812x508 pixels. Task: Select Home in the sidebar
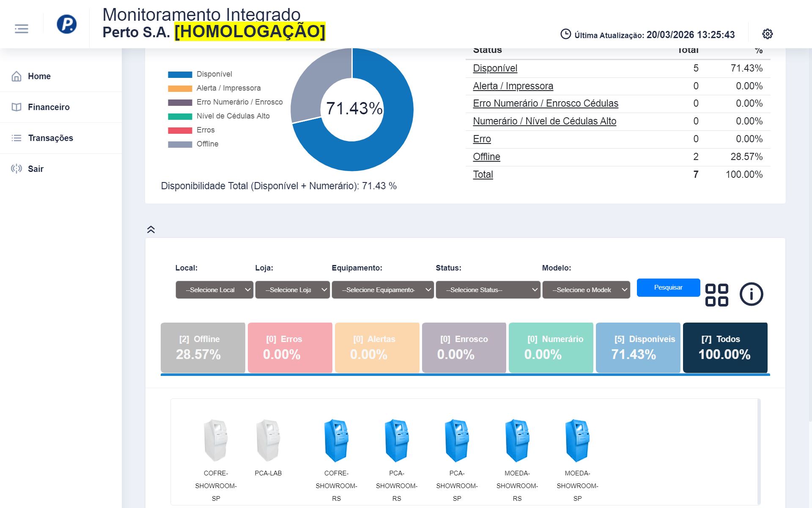[x=39, y=76]
